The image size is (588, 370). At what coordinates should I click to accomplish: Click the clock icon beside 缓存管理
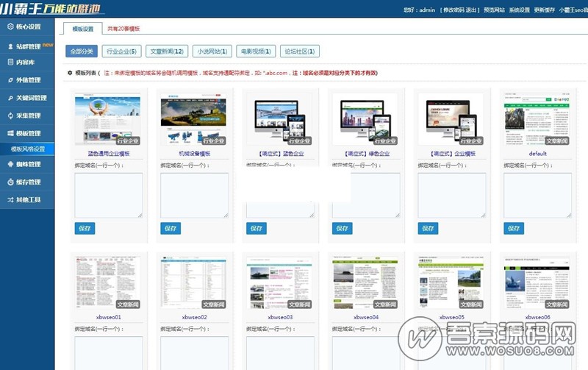(x=10, y=182)
